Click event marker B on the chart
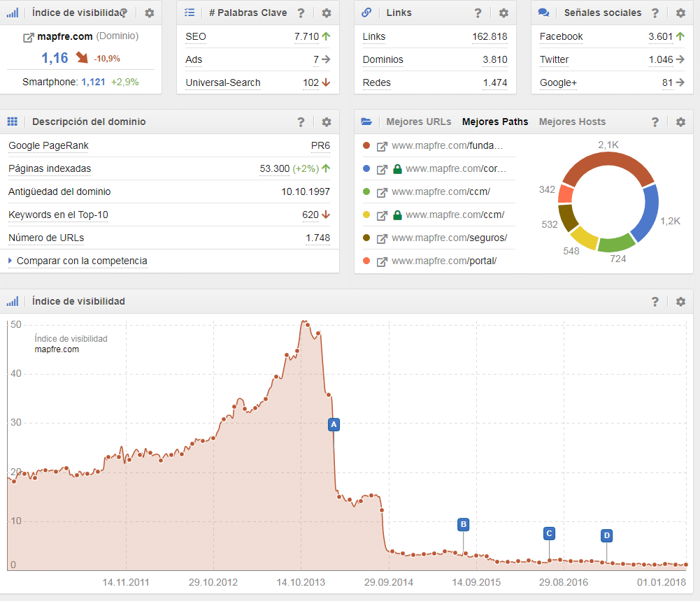700x601 pixels. coord(464,524)
